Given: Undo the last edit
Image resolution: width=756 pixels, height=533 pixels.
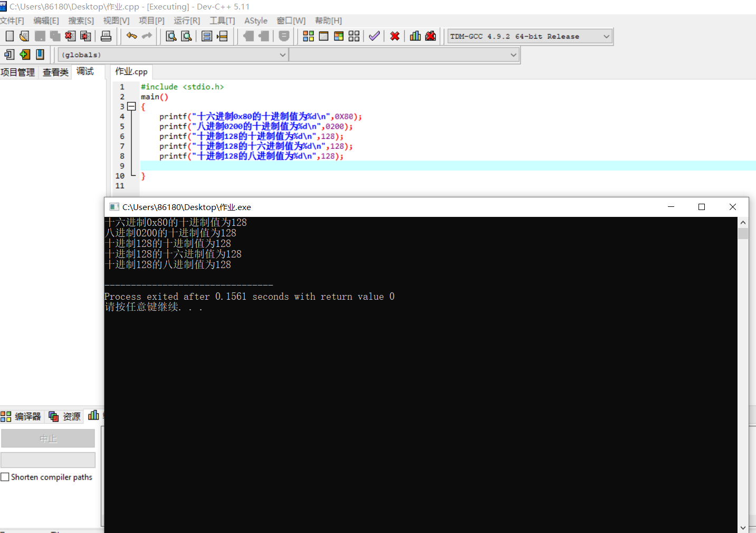Looking at the screenshot, I should click(131, 36).
